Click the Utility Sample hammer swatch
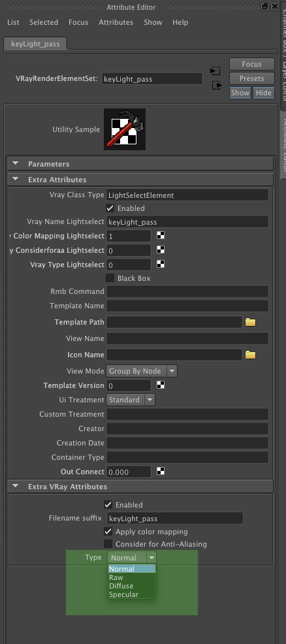286x644 pixels. click(x=125, y=129)
